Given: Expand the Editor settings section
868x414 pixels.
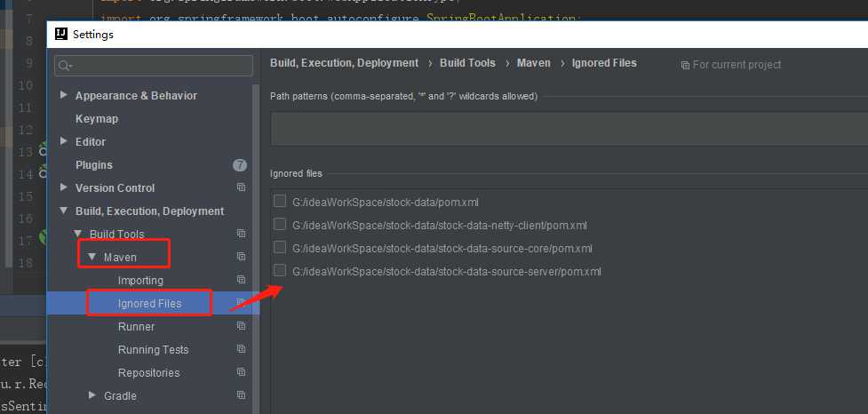Looking at the screenshot, I should click(64, 141).
